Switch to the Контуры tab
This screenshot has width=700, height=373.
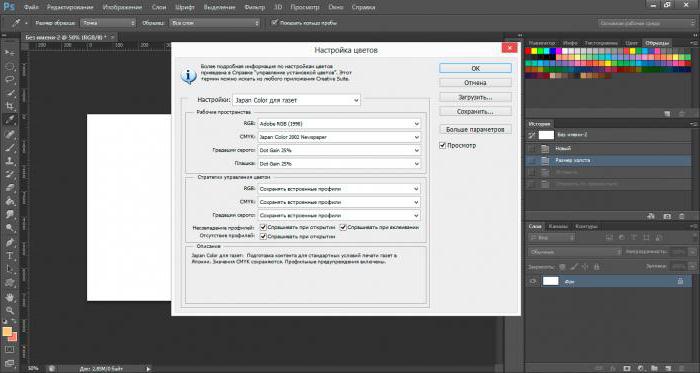(586, 226)
